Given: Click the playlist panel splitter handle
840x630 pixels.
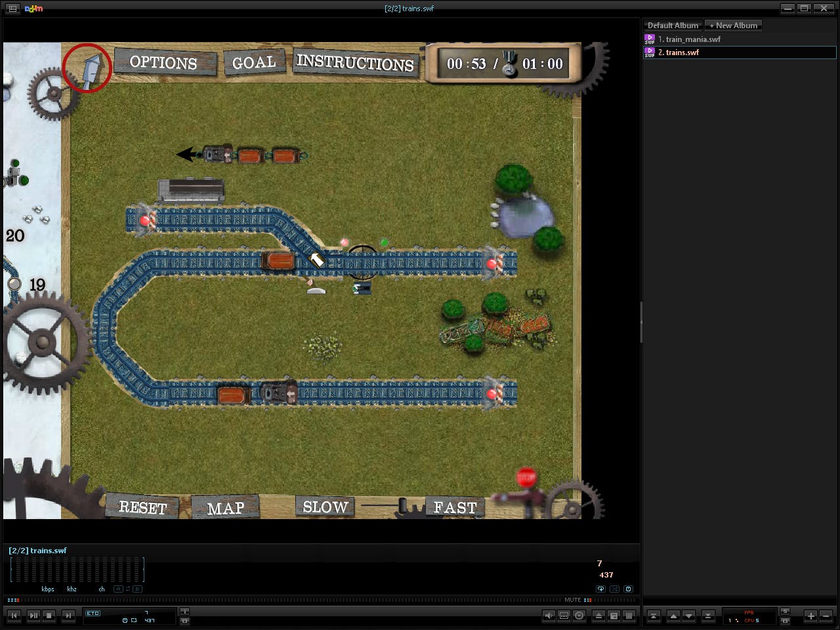Looking at the screenshot, I should [641, 322].
